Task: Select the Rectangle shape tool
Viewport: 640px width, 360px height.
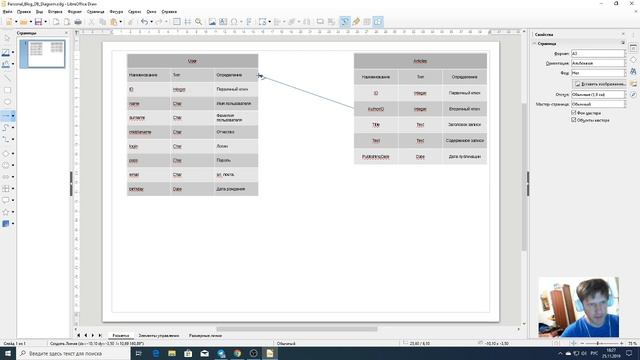Action: click(7, 90)
